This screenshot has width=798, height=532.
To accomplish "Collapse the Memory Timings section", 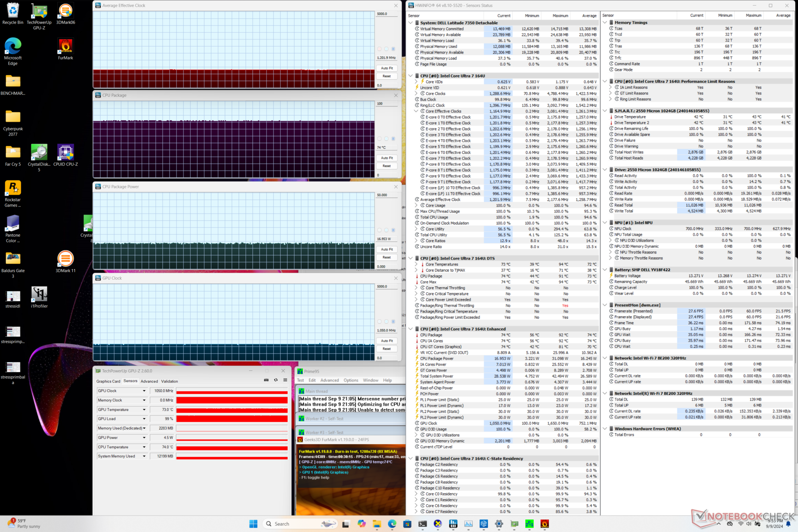I will tap(605, 22).
